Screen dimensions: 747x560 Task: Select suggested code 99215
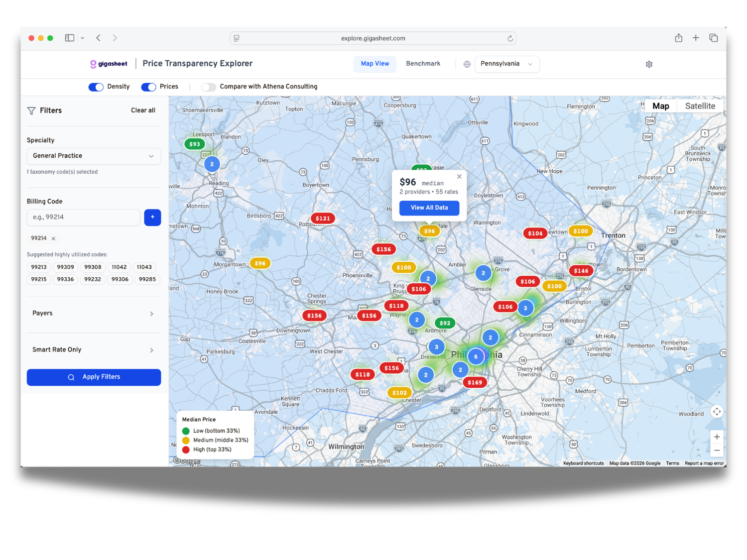coord(39,279)
